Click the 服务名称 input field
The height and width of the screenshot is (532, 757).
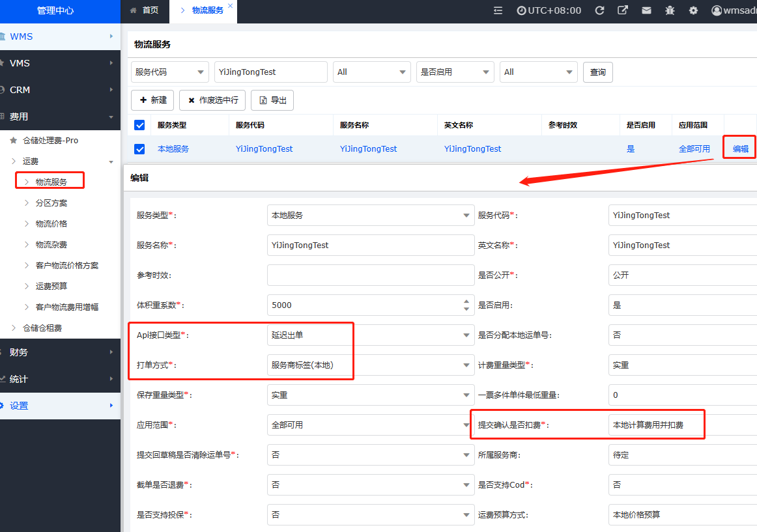point(371,245)
